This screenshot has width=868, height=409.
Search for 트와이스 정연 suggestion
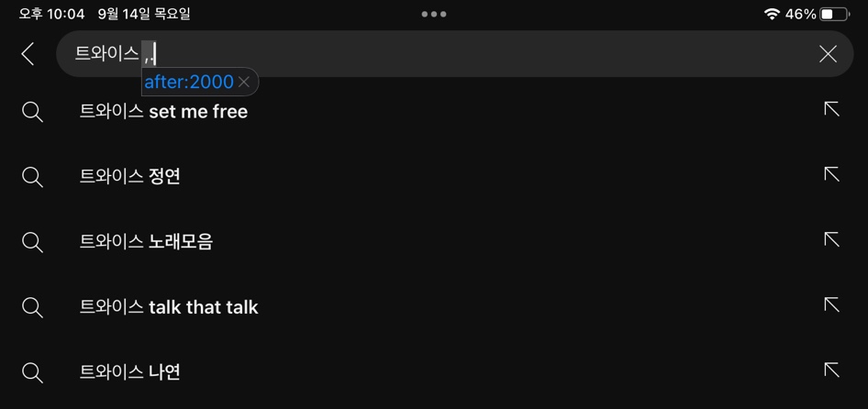(x=130, y=177)
